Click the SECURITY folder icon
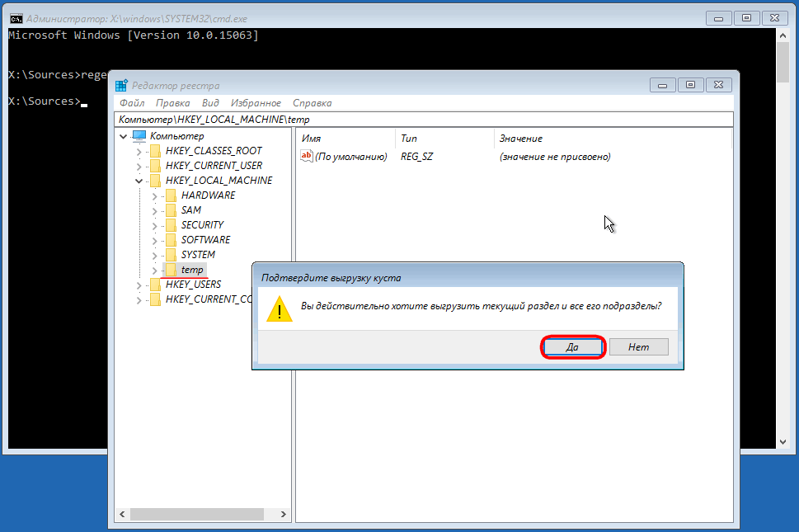The height and width of the screenshot is (532, 799). coord(172,224)
